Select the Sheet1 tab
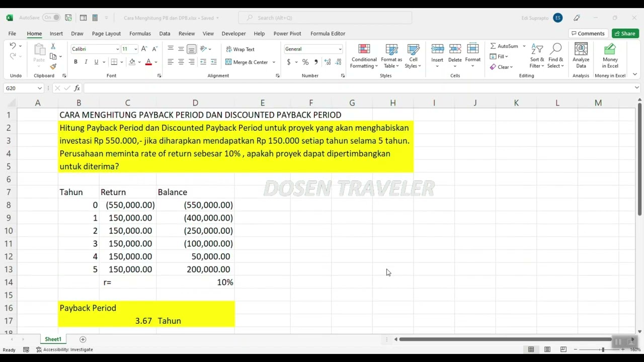Image resolution: width=644 pixels, height=362 pixels. click(53, 339)
